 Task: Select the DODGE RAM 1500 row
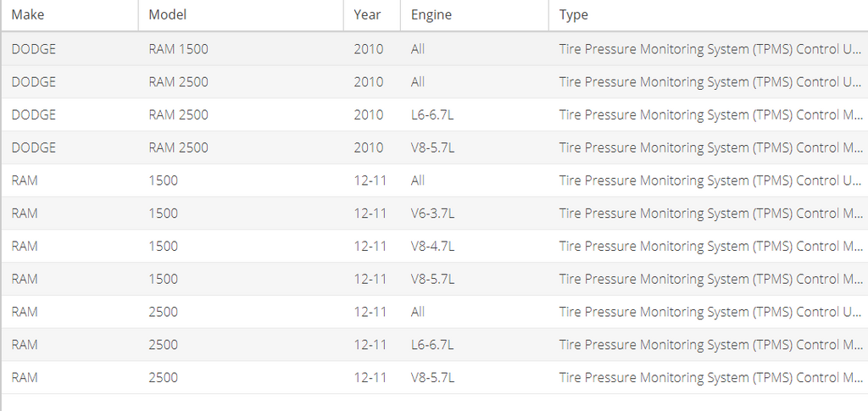pyautogui.click(x=178, y=49)
